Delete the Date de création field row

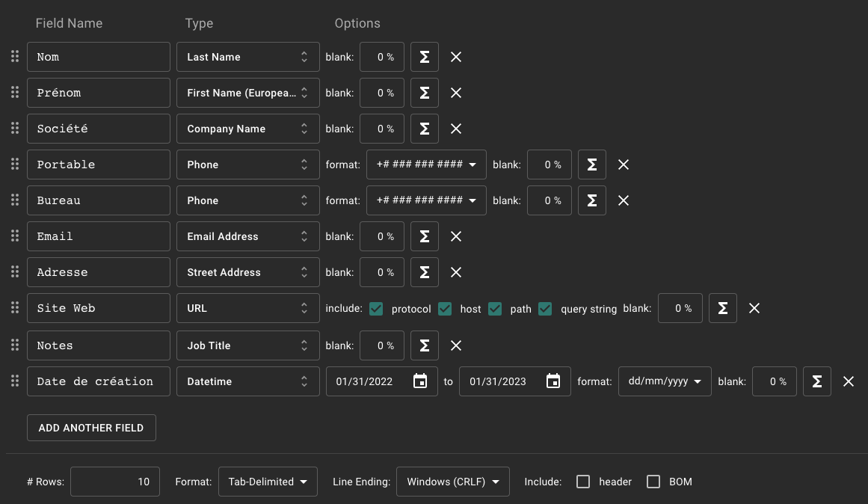point(848,381)
